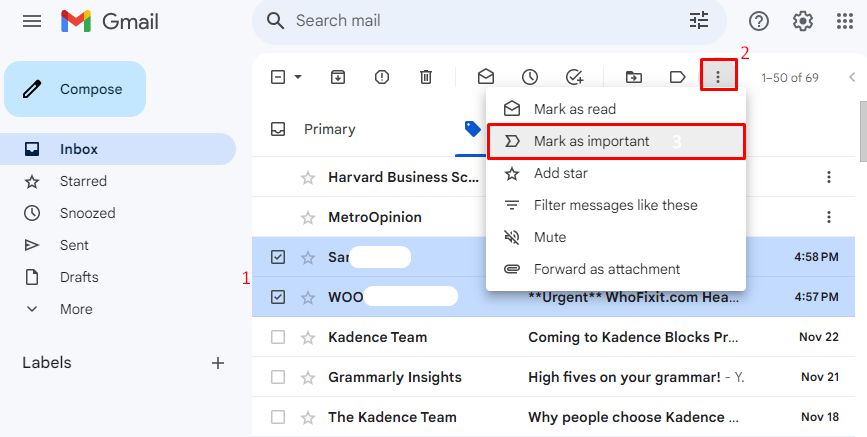Image resolution: width=867 pixels, height=437 pixels.
Task: Choose Forward as attachment from menu
Action: click(606, 269)
